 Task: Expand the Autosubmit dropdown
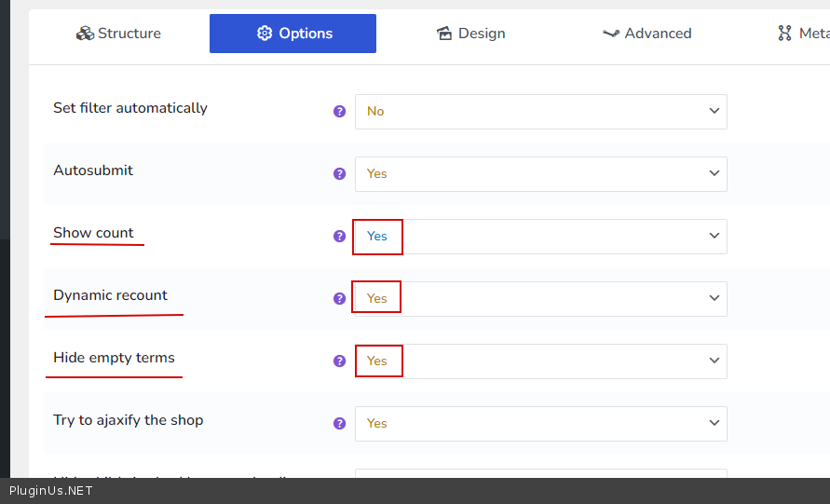tap(540, 173)
